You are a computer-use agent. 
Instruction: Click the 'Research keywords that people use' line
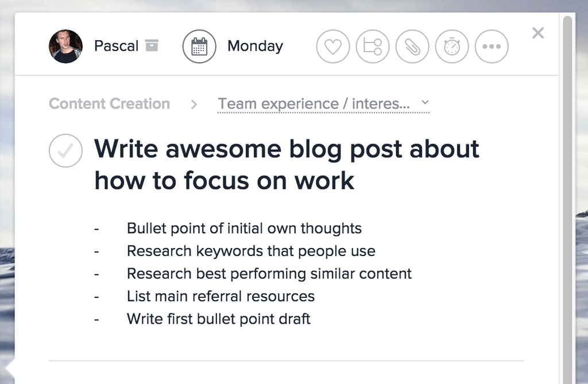click(251, 251)
